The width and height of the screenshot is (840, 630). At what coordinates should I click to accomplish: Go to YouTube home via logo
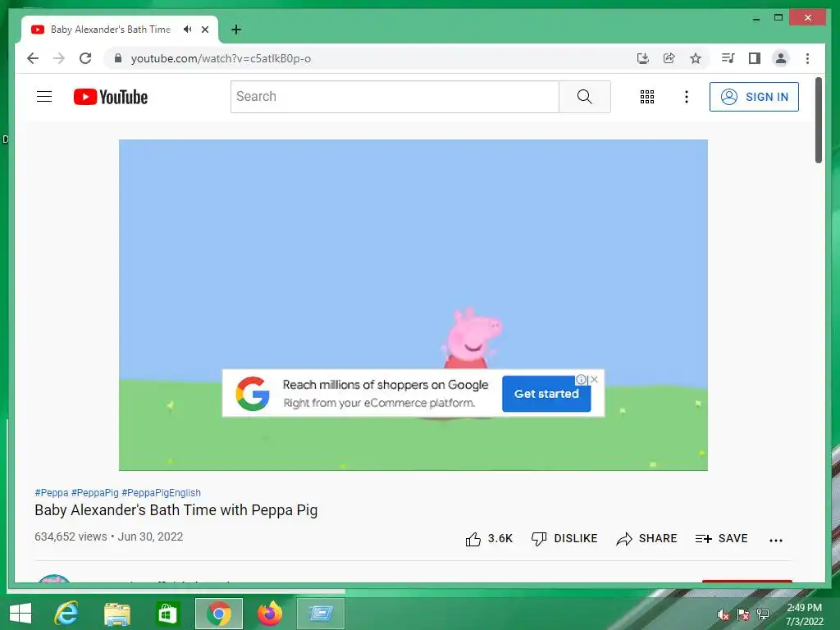(111, 97)
